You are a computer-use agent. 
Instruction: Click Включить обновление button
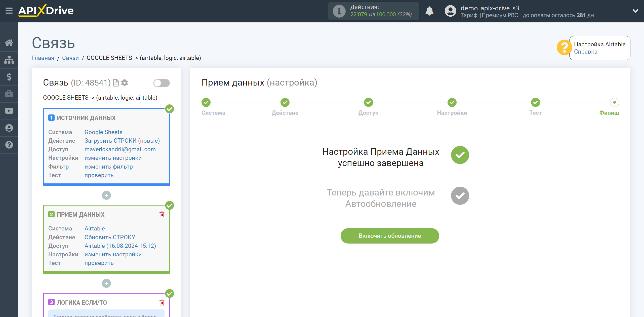pyautogui.click(x=390, y=236)
